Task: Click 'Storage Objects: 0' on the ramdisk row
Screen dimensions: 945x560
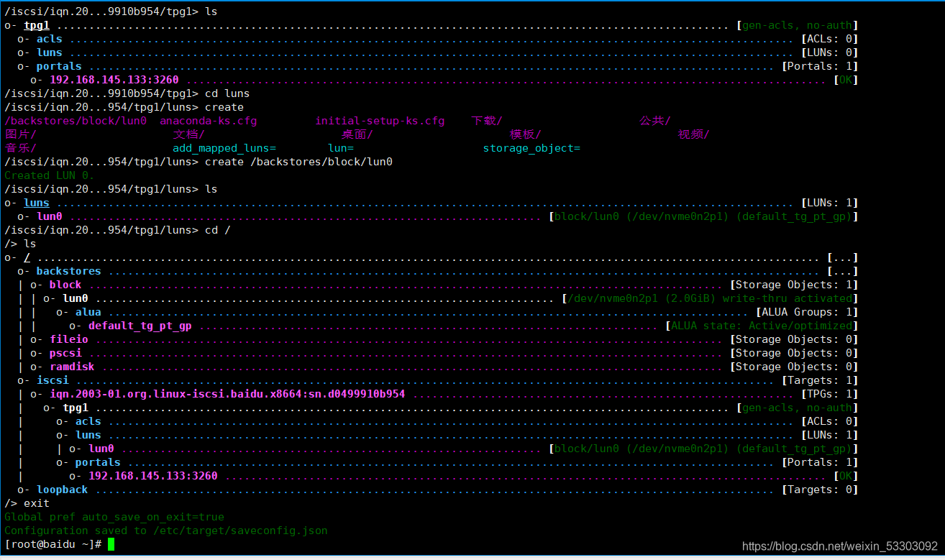Action: (794, 367)
